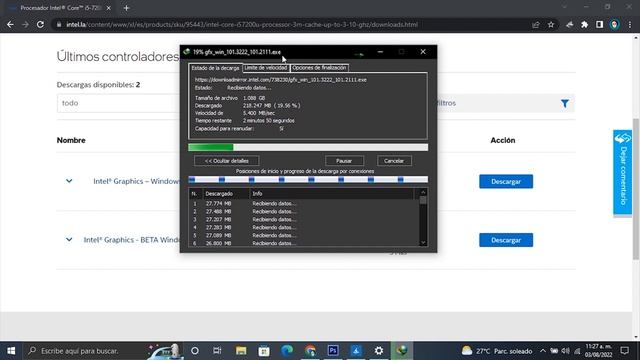Click the connections list scroll down arrow

click(423, 243)
